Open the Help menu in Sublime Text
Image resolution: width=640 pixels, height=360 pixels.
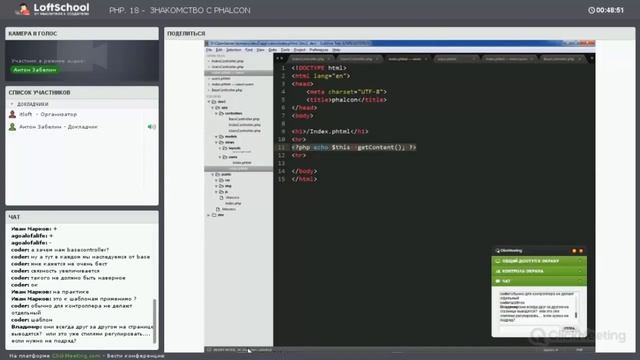(x=336, y=50)
